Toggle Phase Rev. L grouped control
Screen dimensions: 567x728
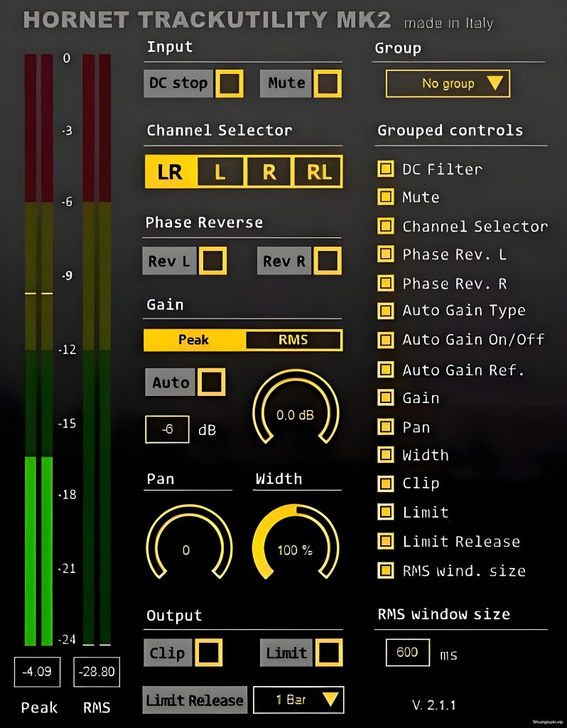tap(386, 254)
